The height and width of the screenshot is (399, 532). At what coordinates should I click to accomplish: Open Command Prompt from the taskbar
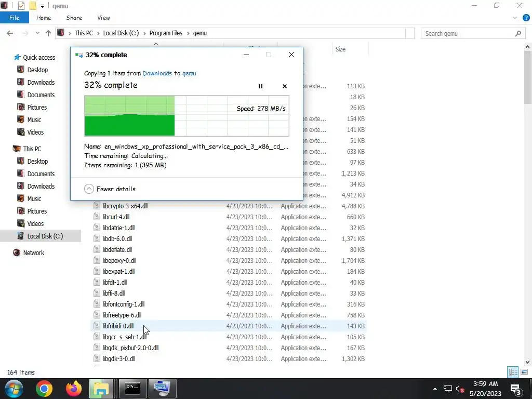(132, 389)
